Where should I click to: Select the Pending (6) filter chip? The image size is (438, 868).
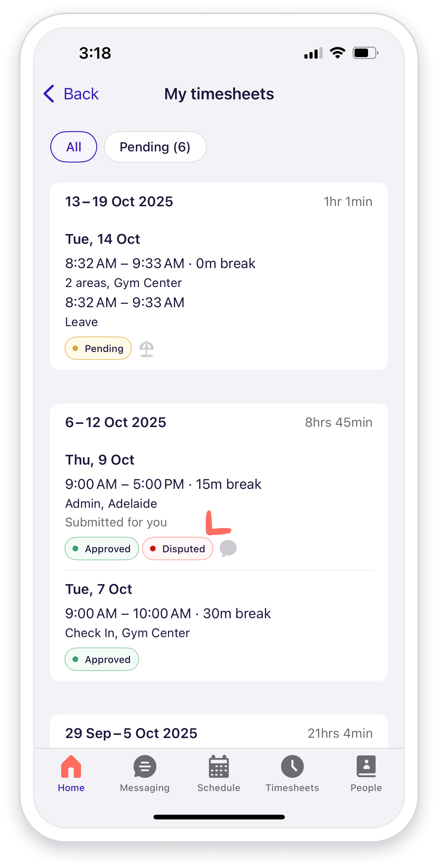coord(155,147)
